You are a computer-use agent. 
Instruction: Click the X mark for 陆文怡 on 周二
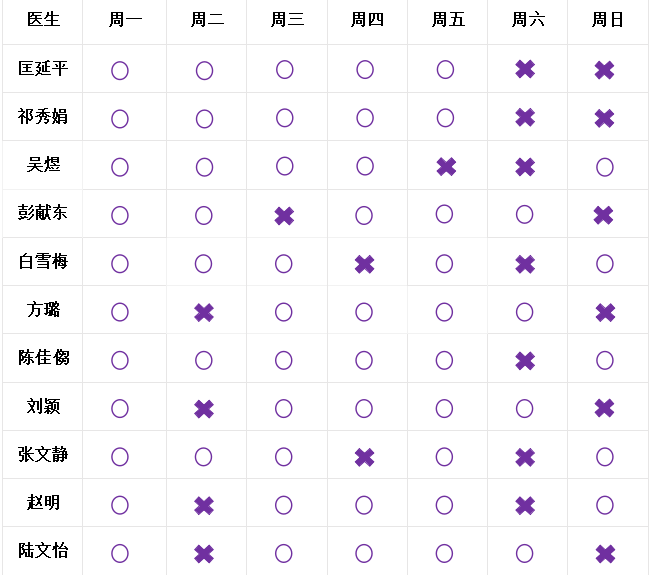click(x=204, y=554)
